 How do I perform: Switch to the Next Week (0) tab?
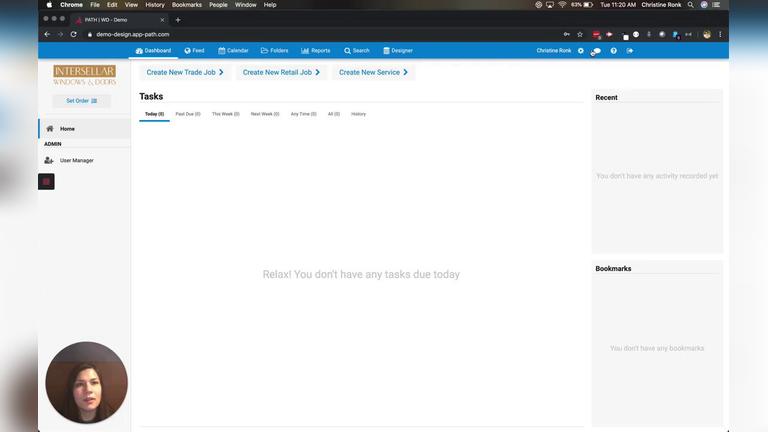[265, 114]
